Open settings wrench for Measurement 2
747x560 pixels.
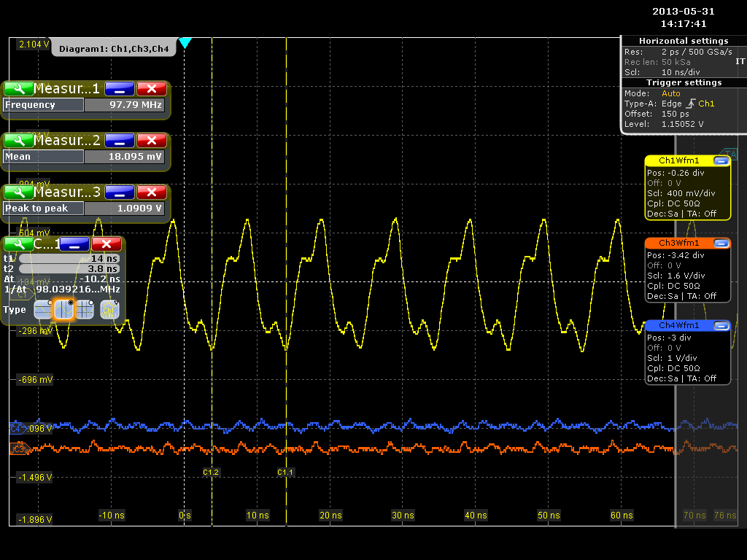(x=18, y=141)
